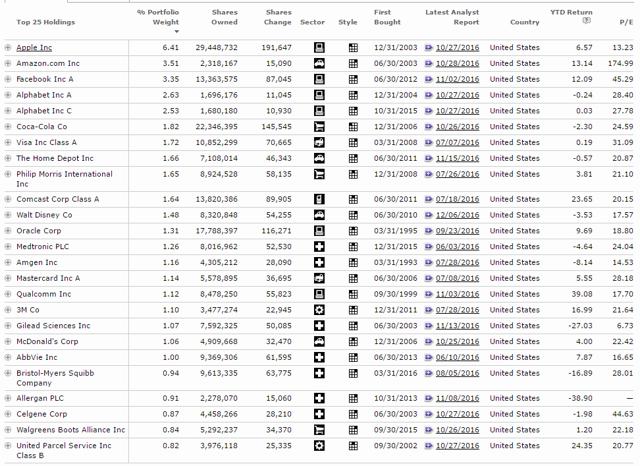Expand the Comcast Corp Class A row
640x466 pixels.
coord(8,200)
